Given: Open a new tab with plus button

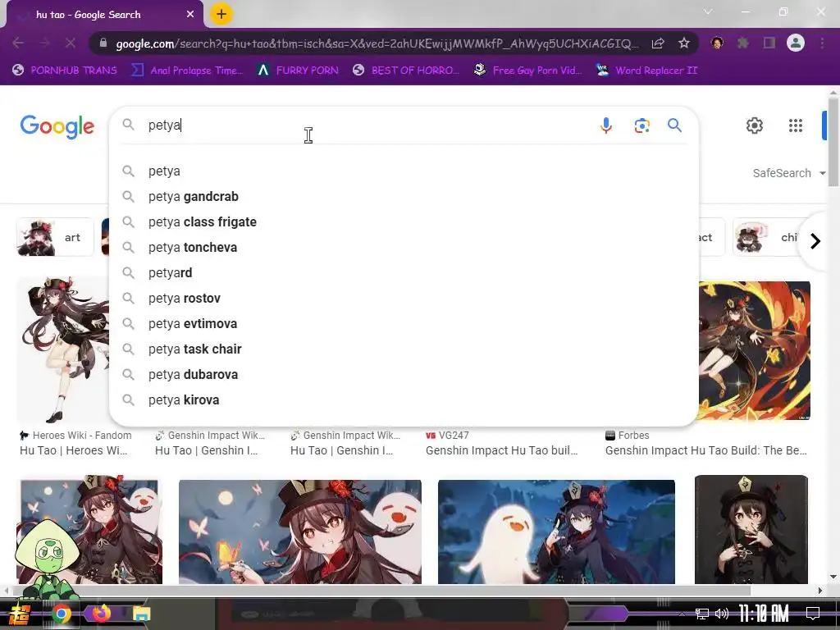Looking at the screenshot, I should pyautogui.click(x=221, y=14).
